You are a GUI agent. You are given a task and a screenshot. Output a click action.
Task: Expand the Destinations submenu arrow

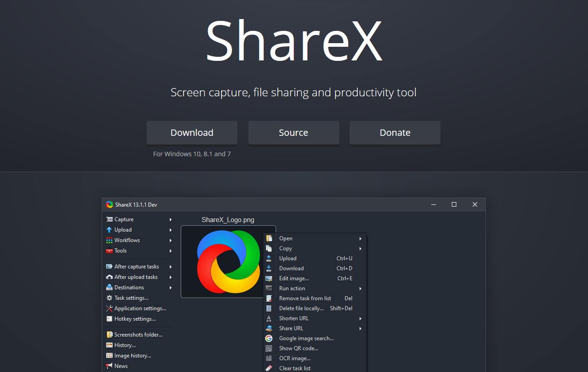tap(171, 288)
